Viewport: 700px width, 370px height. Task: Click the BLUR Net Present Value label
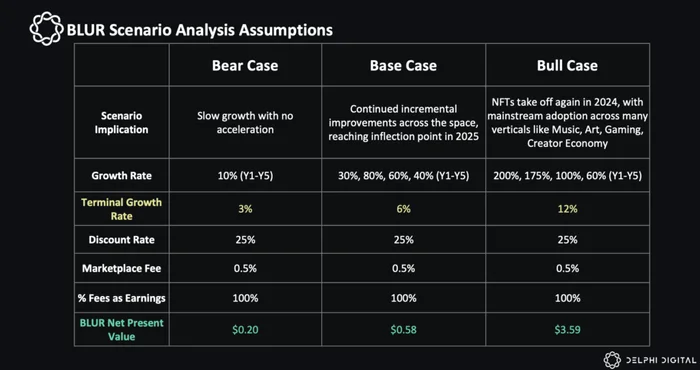tap(121, 329)
